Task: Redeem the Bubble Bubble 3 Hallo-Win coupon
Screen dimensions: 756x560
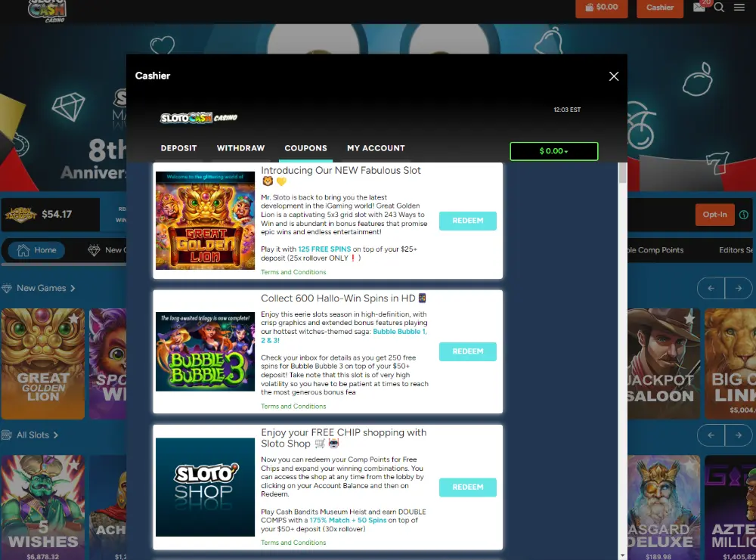Action: click(468, 351)
